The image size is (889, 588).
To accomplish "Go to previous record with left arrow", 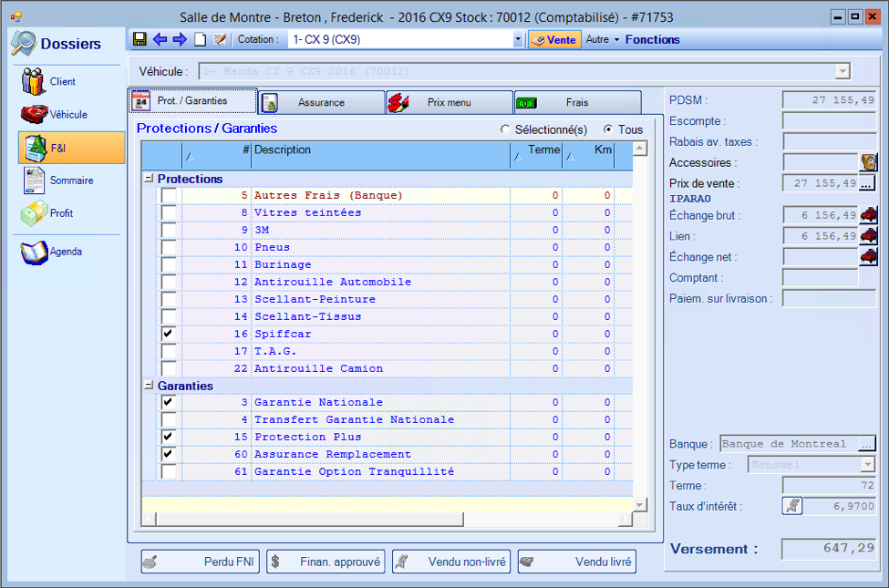I will pyautogui.click(x=160, y=39).
